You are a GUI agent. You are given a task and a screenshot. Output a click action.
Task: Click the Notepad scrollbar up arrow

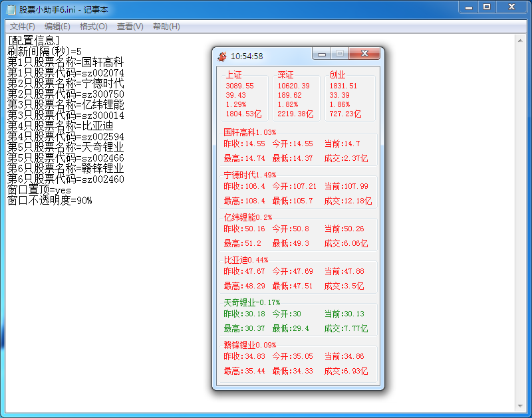click(x=520, y=41)
